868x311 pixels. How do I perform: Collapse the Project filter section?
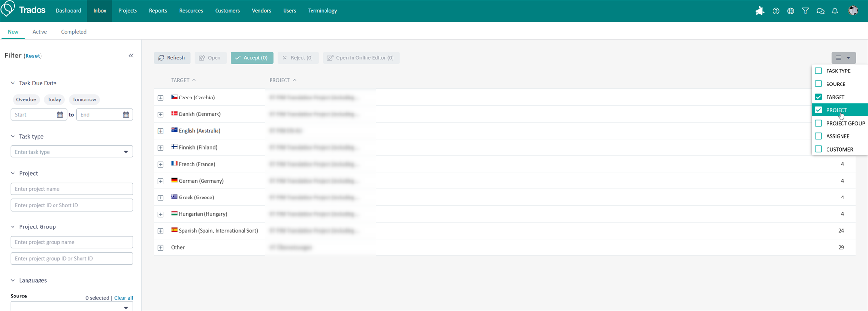click(x=13, y=173)
